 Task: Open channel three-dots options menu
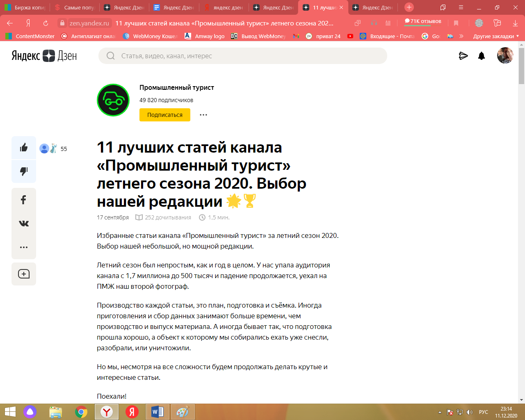[203, 115]
